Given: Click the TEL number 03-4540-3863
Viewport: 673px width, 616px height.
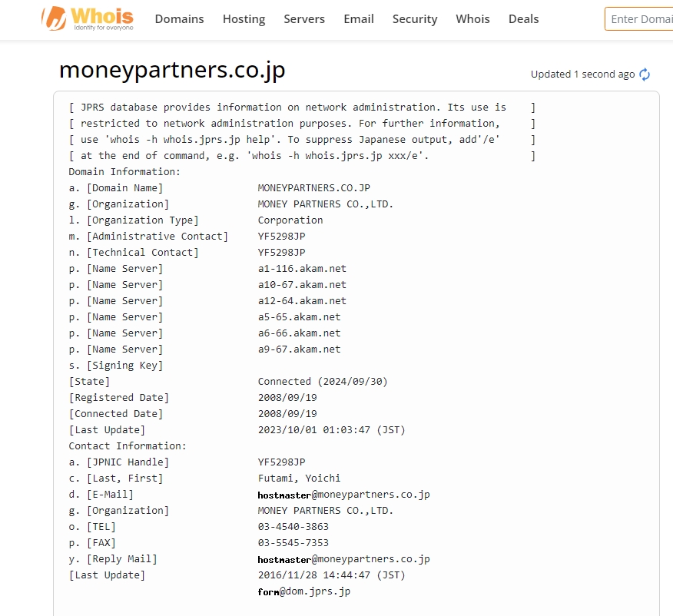Looking at the screenshot, I should point(293,527).
